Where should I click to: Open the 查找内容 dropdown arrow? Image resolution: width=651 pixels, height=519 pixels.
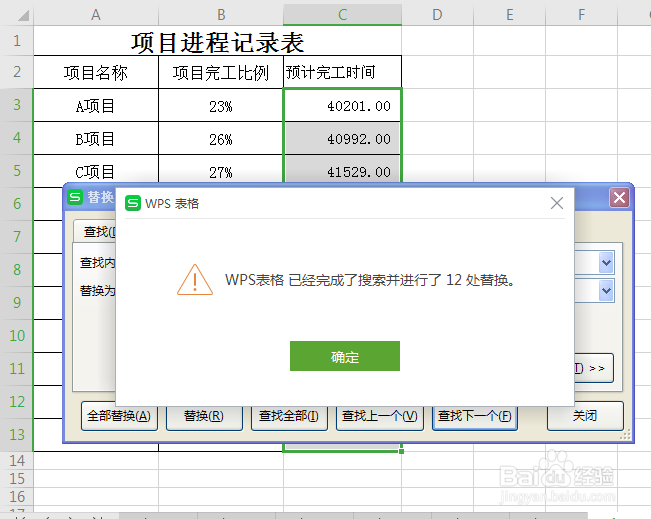point(607,262)
